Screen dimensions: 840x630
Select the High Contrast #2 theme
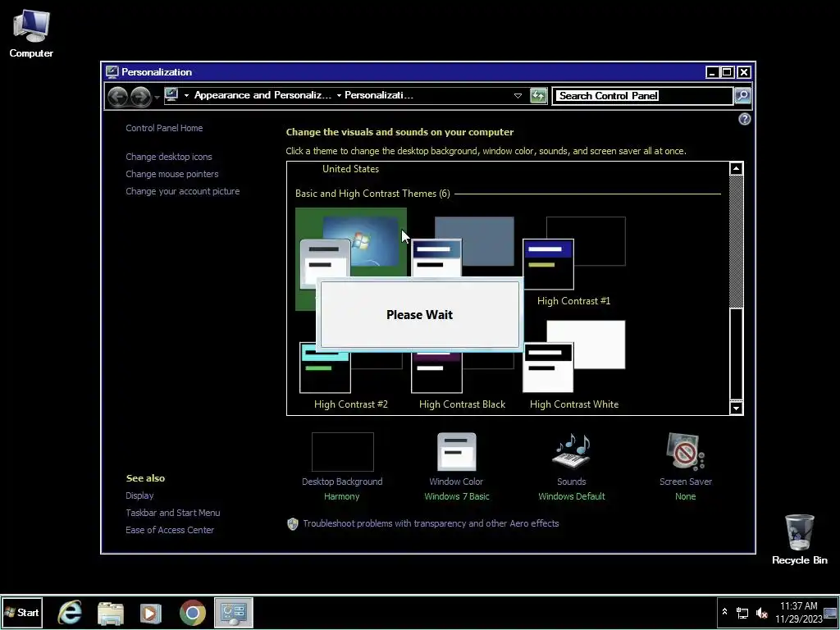pyautogui.click(x=351, y=376)
